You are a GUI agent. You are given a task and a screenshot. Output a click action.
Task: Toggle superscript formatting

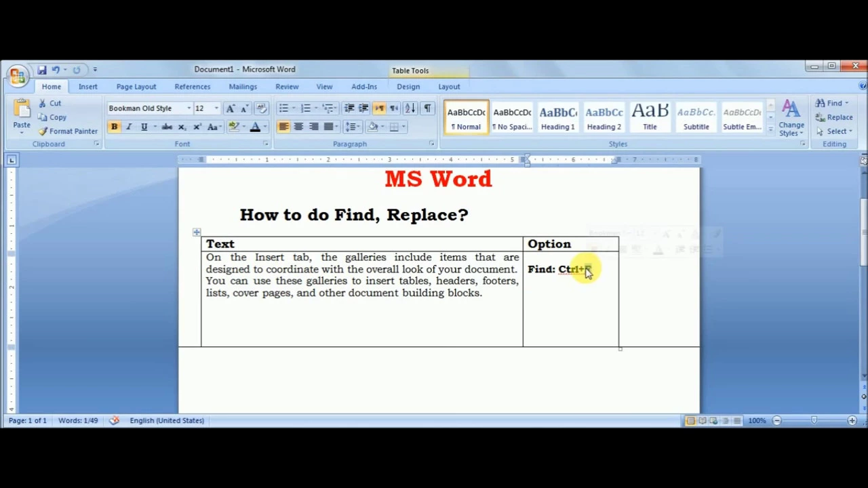pyautogui.click(x=197, y=127)
